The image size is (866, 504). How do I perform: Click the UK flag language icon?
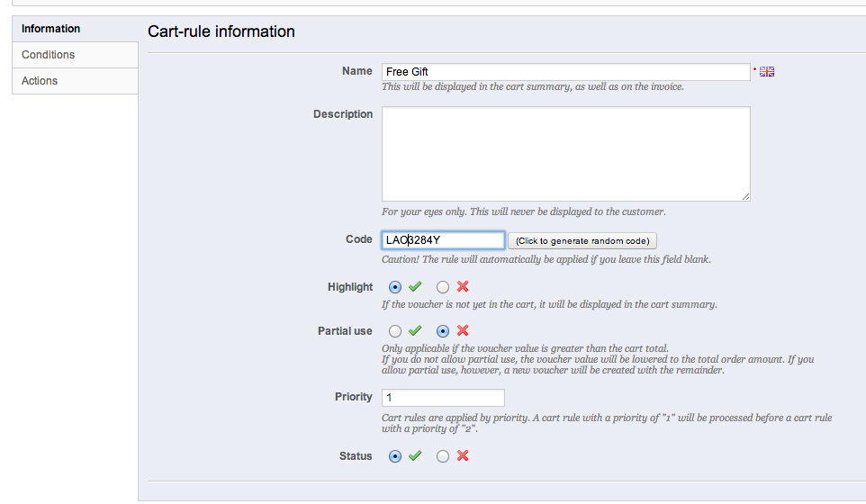(767, 72)
